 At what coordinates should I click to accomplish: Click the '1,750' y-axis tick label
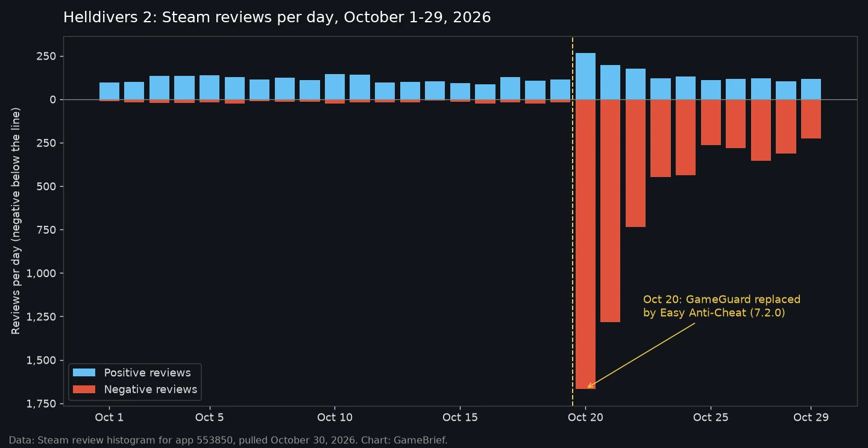tap(42, 403)
